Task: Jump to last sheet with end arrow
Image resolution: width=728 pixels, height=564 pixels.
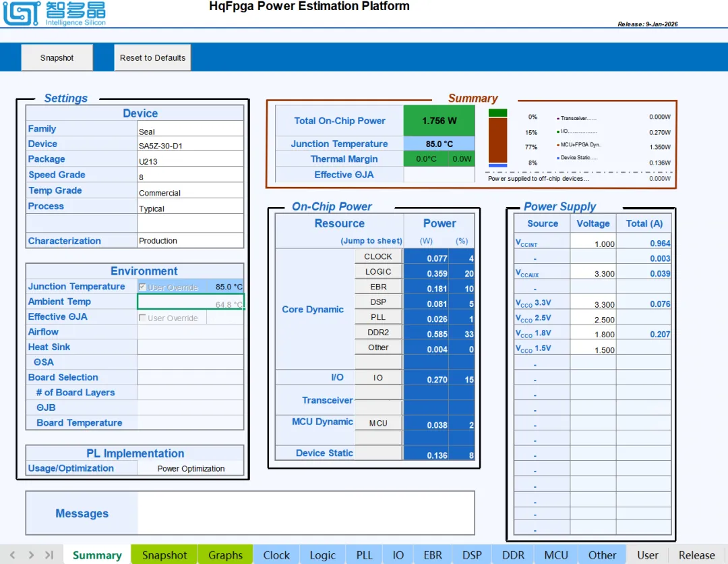Action: click(49, 555)
